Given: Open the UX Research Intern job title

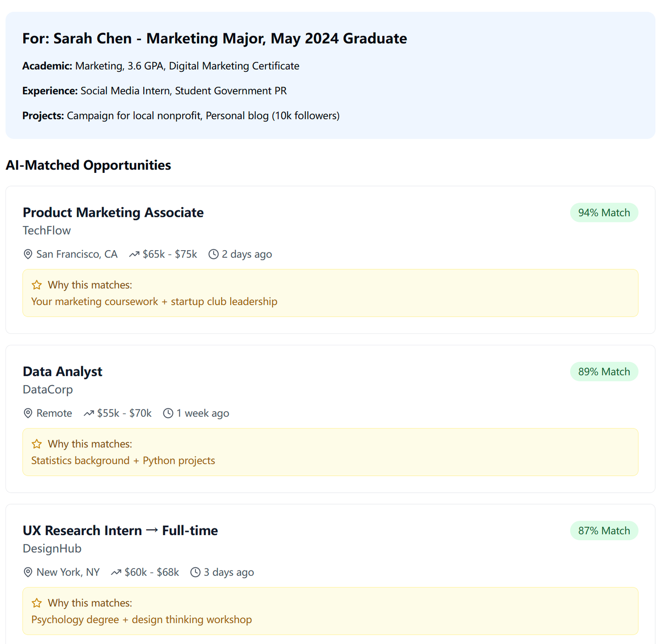Looking at the screenshot, I should pyautogui.click(x=120, y=531).
